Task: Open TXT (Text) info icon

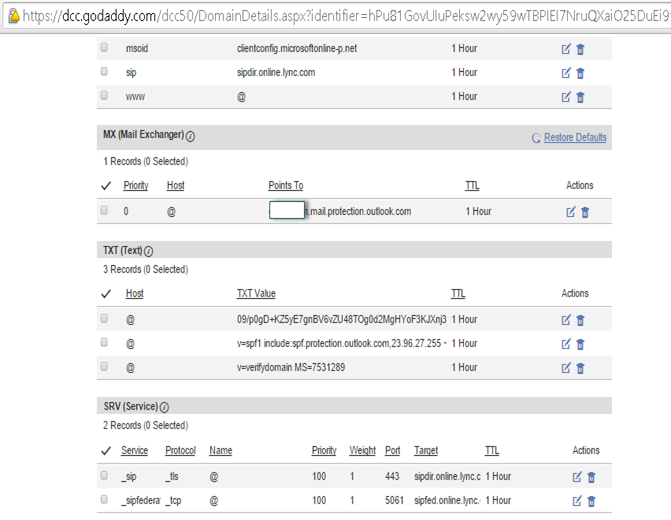Action: tap(148, 251)
